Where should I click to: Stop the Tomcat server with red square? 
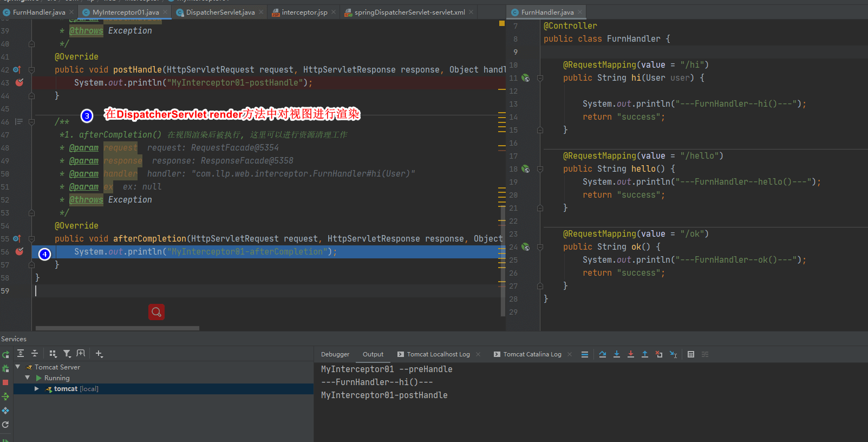(x=5, y=382)
